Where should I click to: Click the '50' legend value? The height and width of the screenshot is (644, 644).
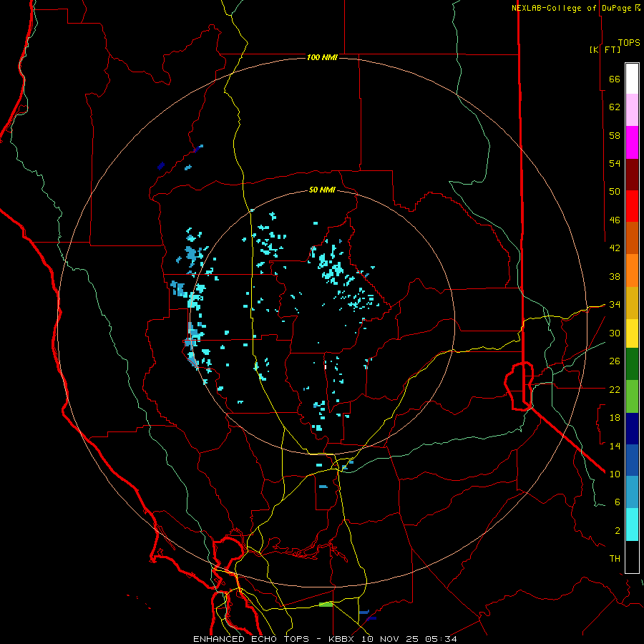[615, 192]
